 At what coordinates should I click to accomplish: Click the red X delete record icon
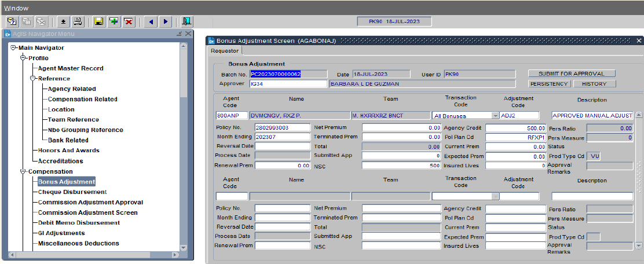(x=129, y=21)
